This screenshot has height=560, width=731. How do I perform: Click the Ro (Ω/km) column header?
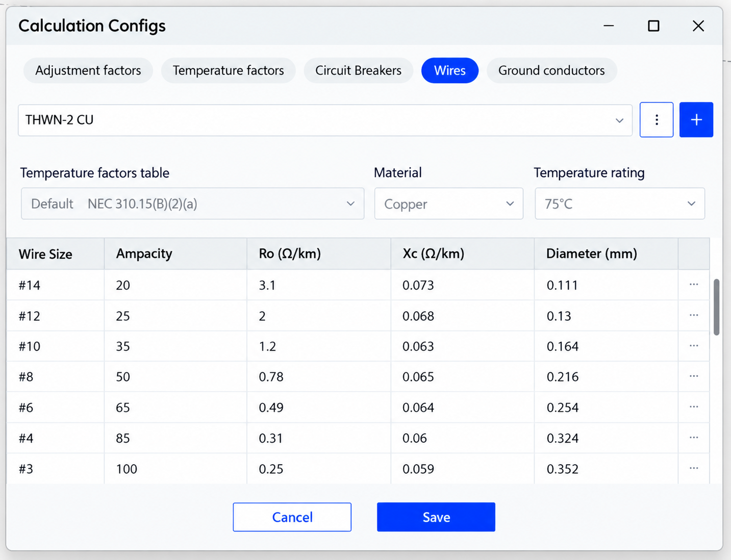[x=319, y=254]
